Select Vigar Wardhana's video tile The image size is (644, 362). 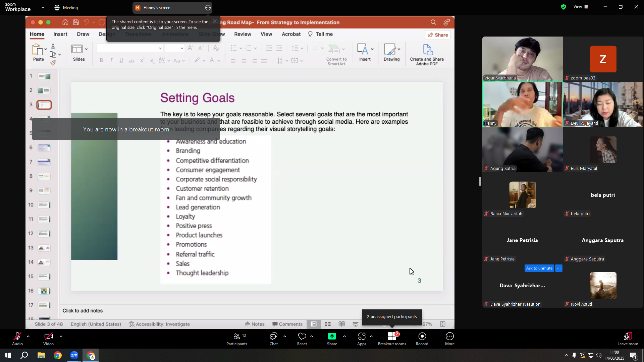click(523, 59)
